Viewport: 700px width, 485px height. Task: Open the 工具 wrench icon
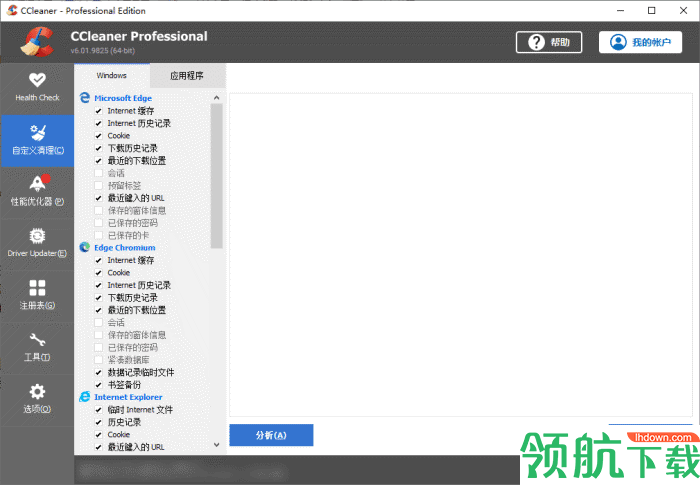pyautogui.click(x=37, y=340)
